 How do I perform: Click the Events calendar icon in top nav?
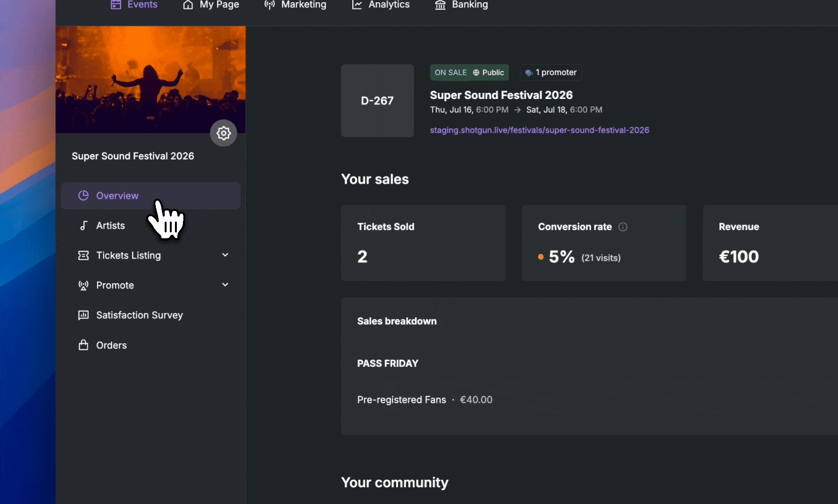pos(116,5)
